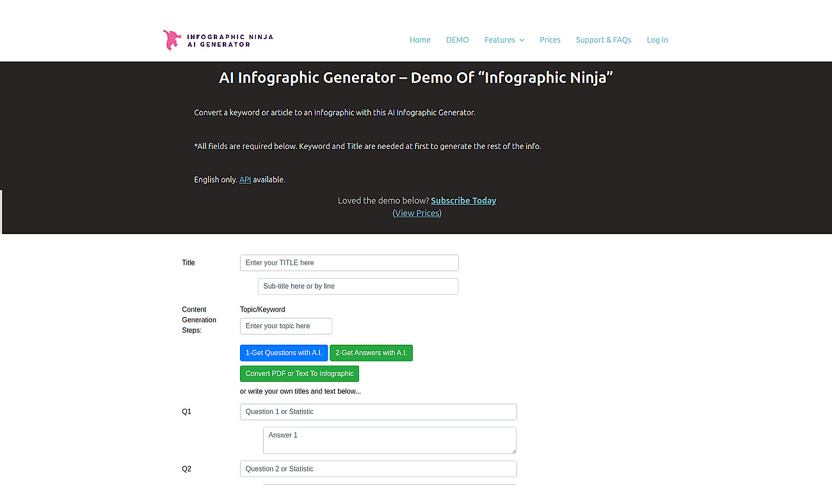
Task: Click the 'Content Generation Steps:' label
Action: pyautogui.click(x=199, y=320)
